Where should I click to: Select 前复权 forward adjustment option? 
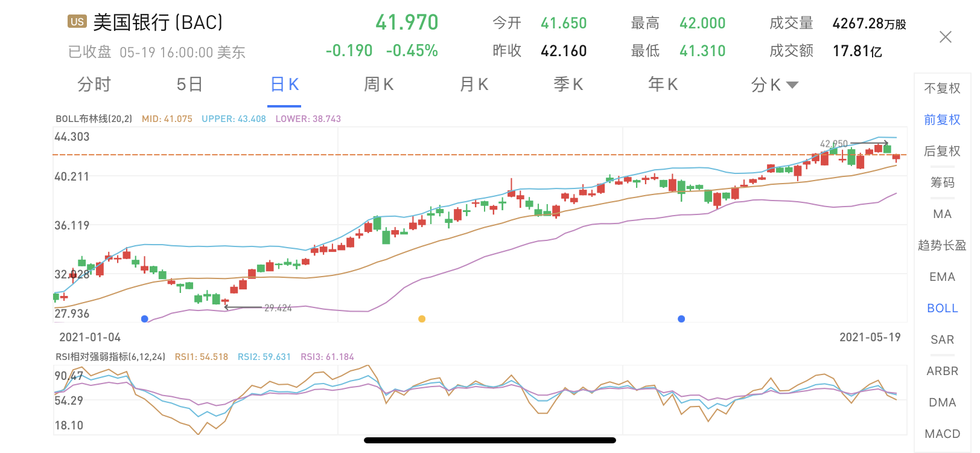pyautogui.click(x=942, y=120)
